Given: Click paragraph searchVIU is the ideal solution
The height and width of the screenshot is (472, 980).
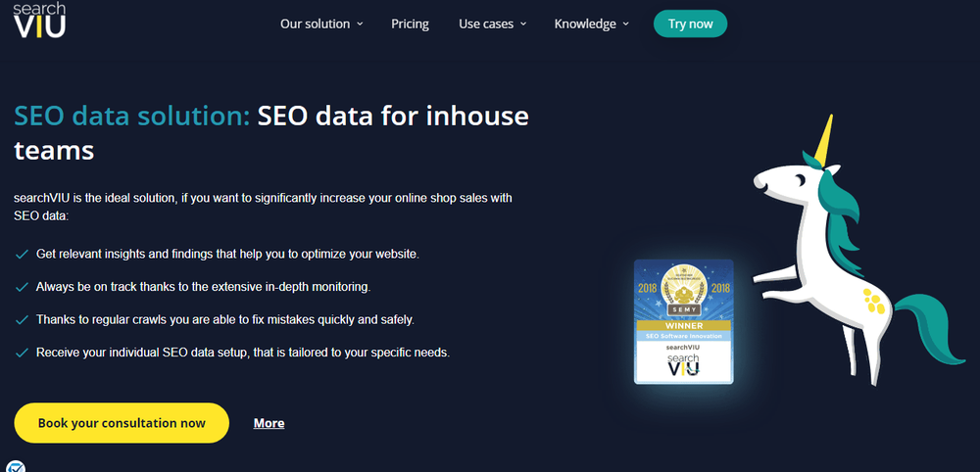Looking at the screenshot, I should [263, 207].
